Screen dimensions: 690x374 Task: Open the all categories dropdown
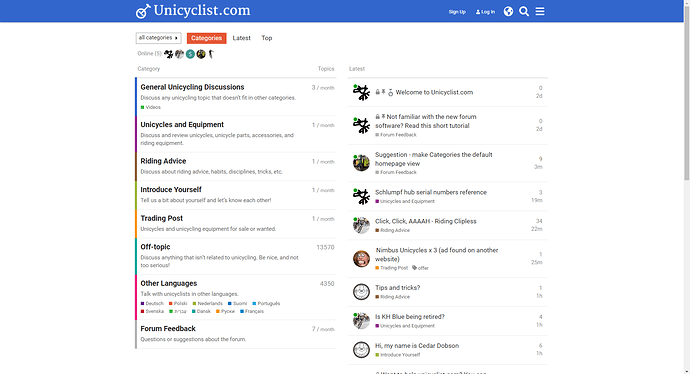coord(158,38)
